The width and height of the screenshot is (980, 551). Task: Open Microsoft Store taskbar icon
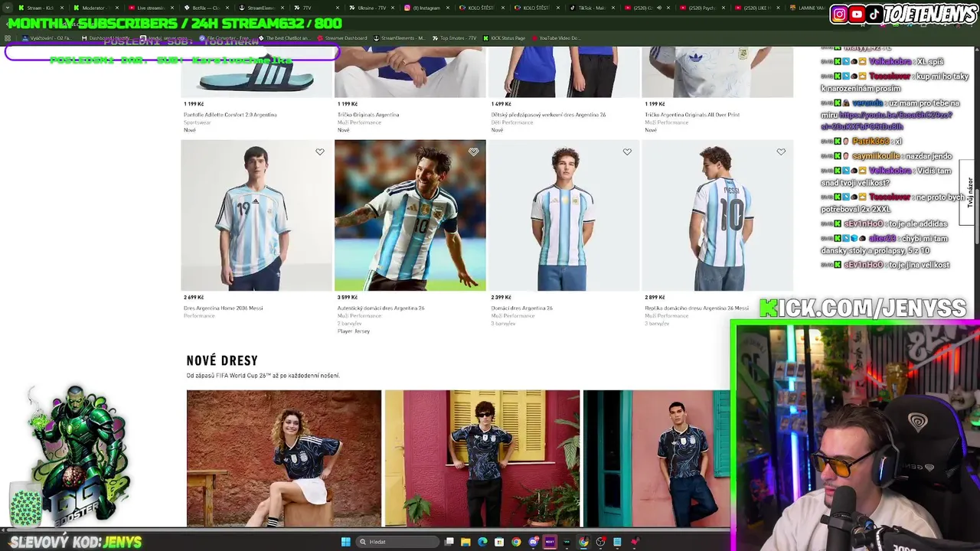click(499, 542)
